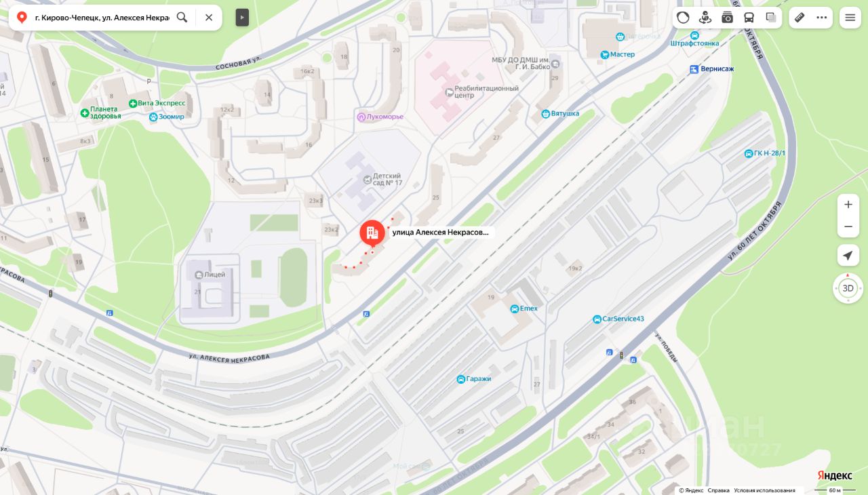
Task: Open the map layers selector
Action: [x=771, y=18]
